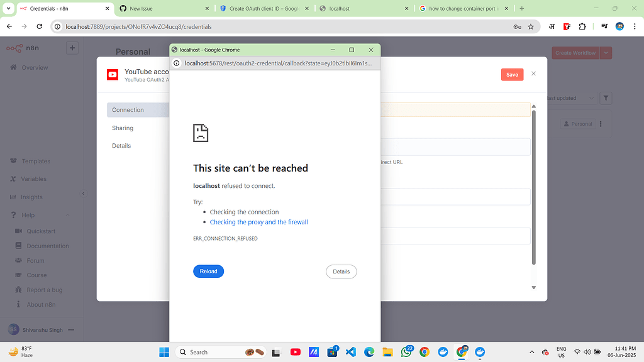Open WhatsApp from the taskbar

click(406, 352)
